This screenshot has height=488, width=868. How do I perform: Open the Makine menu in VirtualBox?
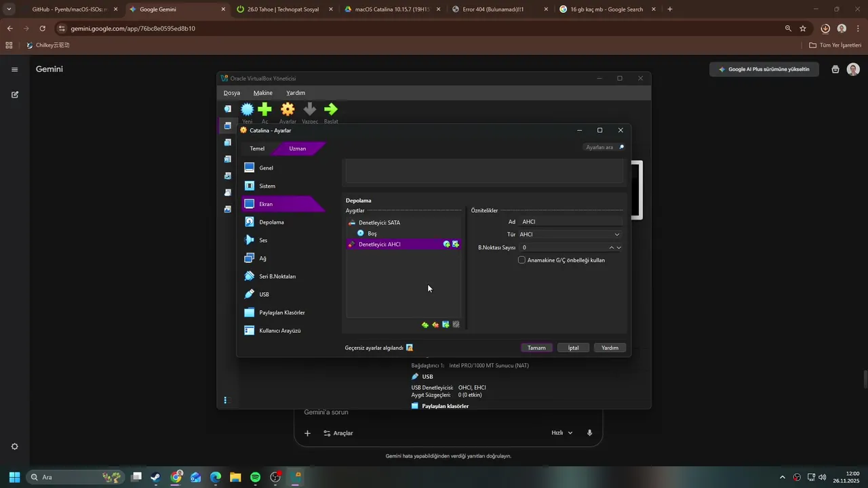263,93
